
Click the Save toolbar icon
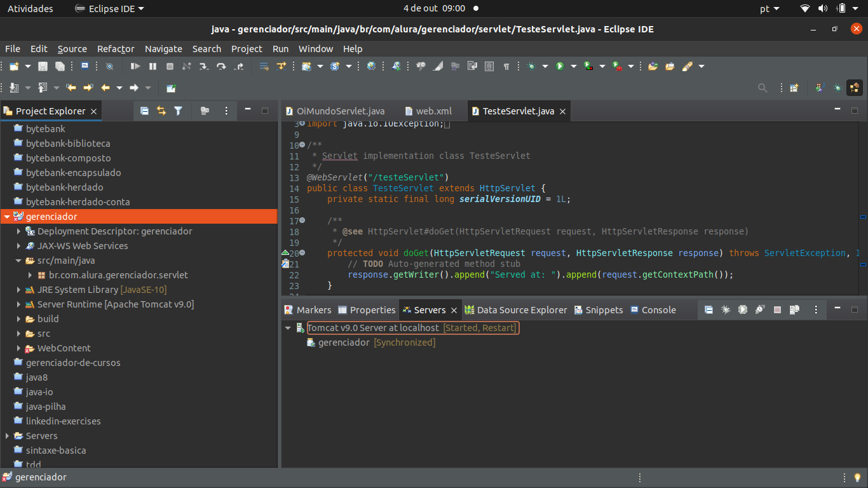click(x=43, y=66)
